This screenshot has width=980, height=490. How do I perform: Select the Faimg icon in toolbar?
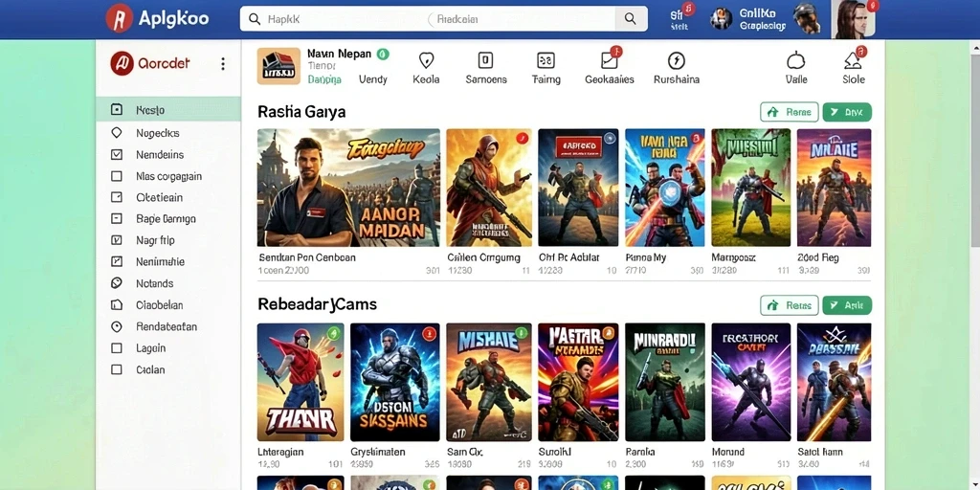tap(546, 60)
